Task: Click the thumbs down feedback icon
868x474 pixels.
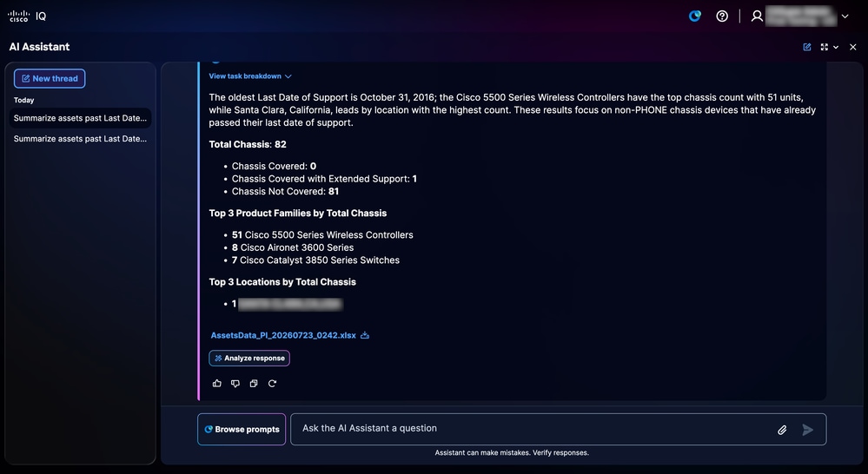Action: pos(235,384)
